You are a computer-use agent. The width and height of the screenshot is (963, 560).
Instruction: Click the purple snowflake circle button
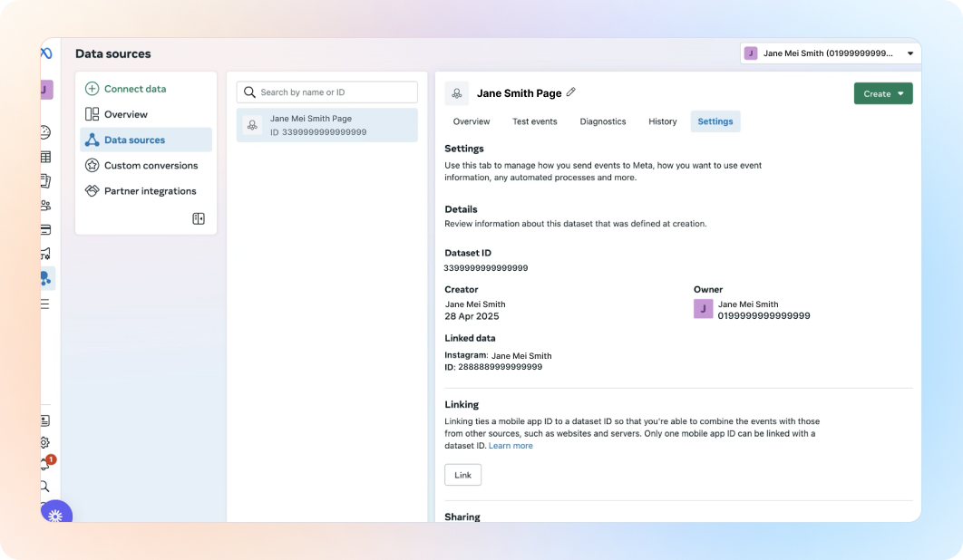(56, 513)
